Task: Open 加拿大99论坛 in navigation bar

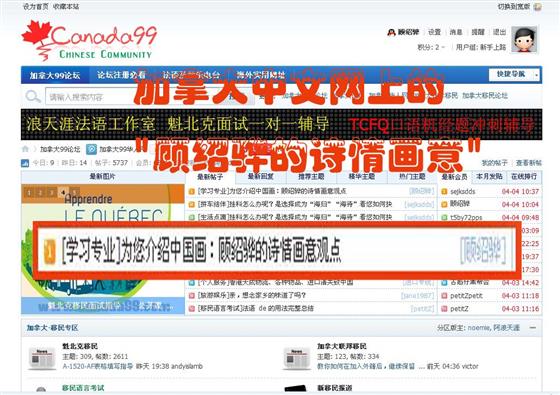Action: pos(55,75)
